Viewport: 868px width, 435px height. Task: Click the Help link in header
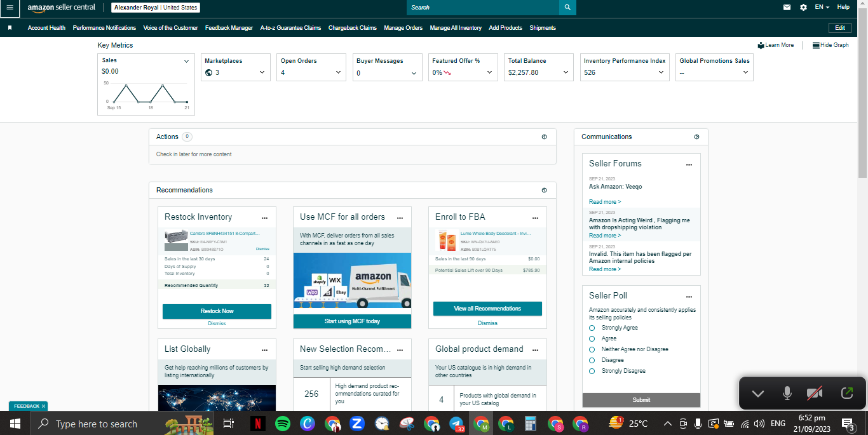pyautogui.click(x=843, y=7)
